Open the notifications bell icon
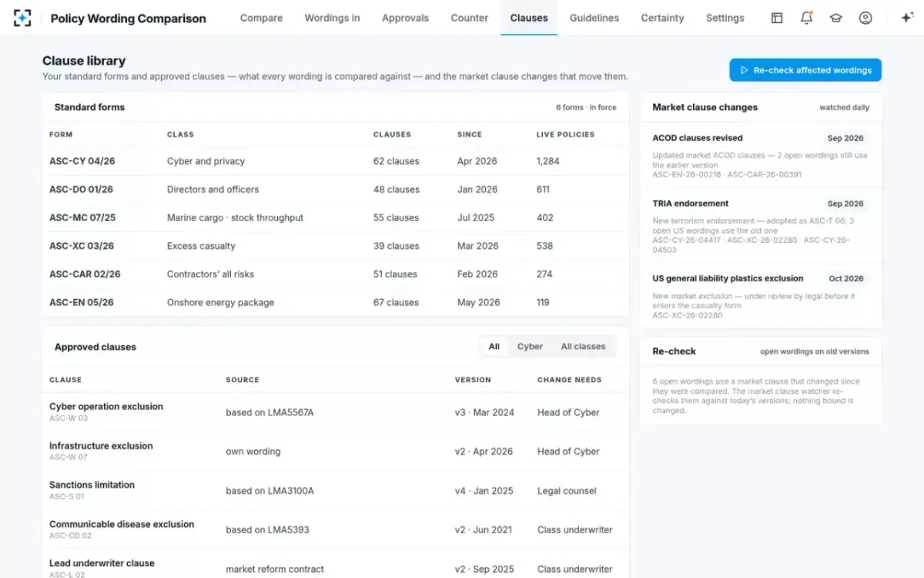Screen dimensions: 924x578 click(x=806, y=18)
